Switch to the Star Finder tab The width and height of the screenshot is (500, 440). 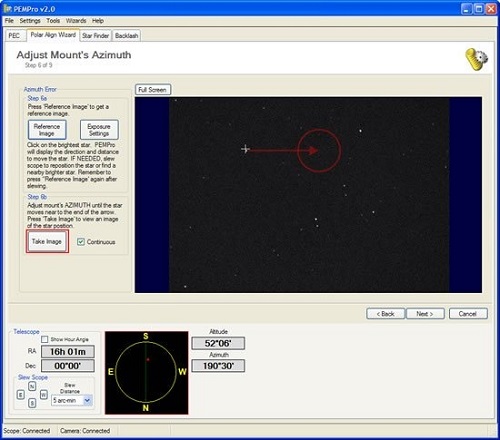tap(95, 36)
